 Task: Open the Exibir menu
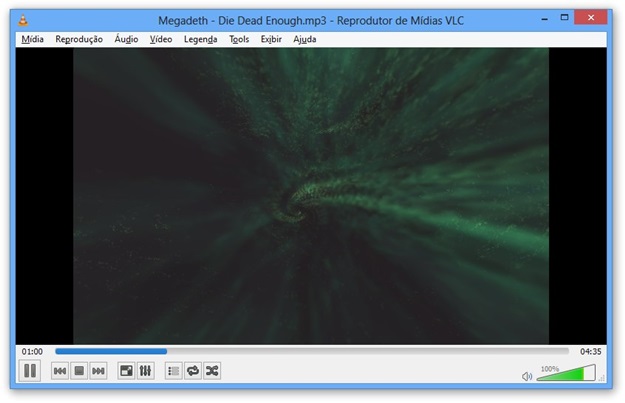pos(271,39)
